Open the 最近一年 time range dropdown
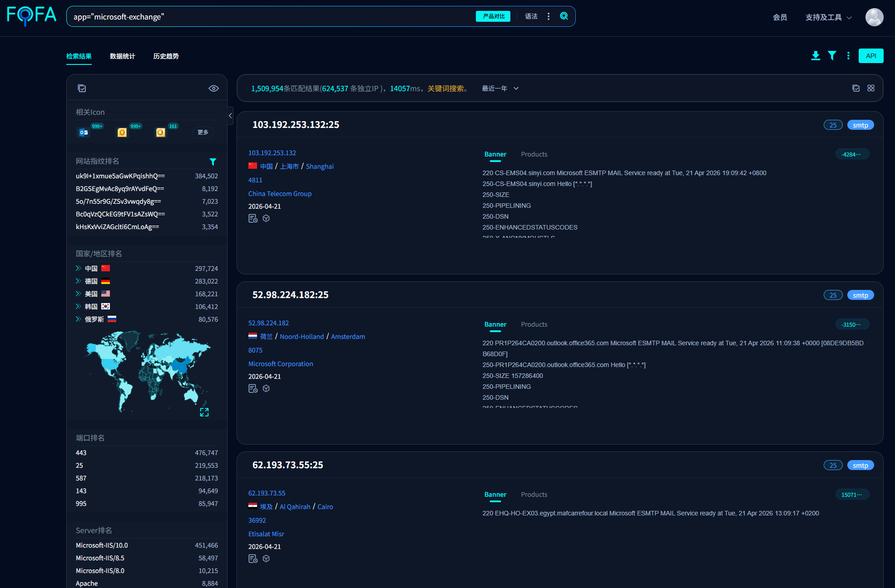The height and width of the screenshot is (588, 895). tap(500, 88)
